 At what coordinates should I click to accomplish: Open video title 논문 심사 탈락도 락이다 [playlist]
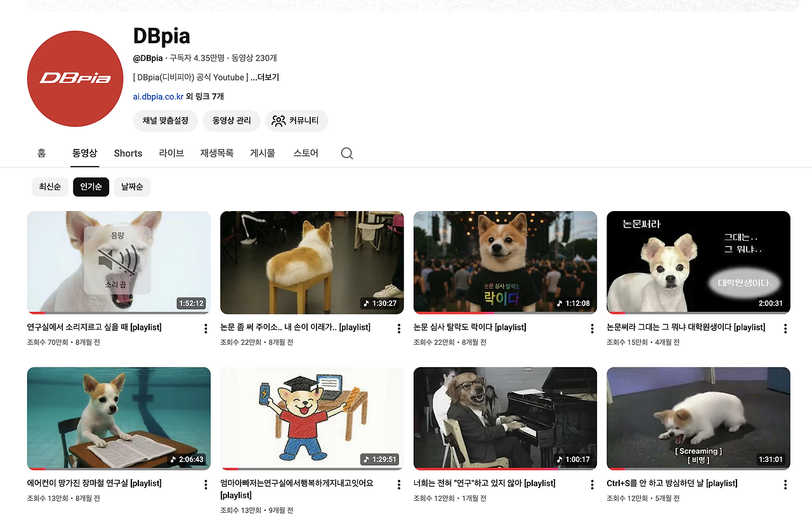click(469, 328)
